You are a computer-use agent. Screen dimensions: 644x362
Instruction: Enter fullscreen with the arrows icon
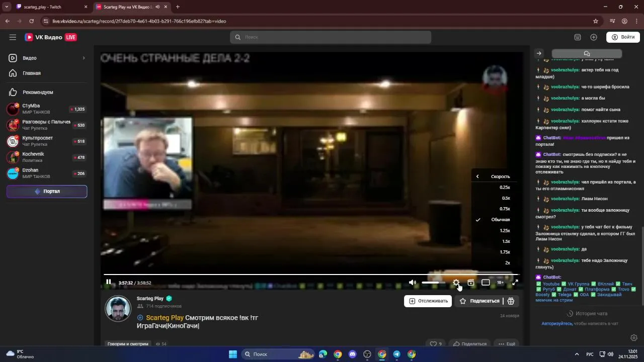tap(515, 283)
